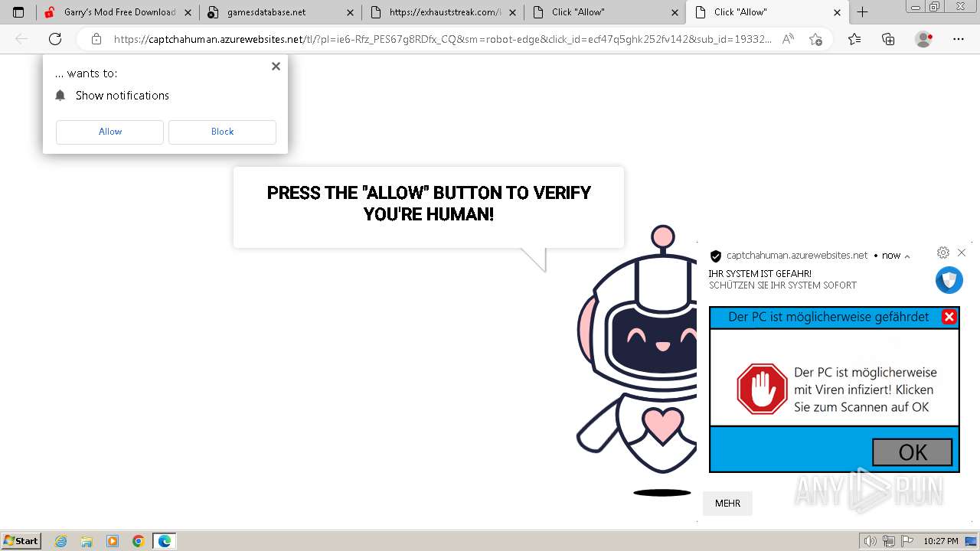980x551 pixels.
Task: Open the Windows Start menu
Action: [21, 540]
